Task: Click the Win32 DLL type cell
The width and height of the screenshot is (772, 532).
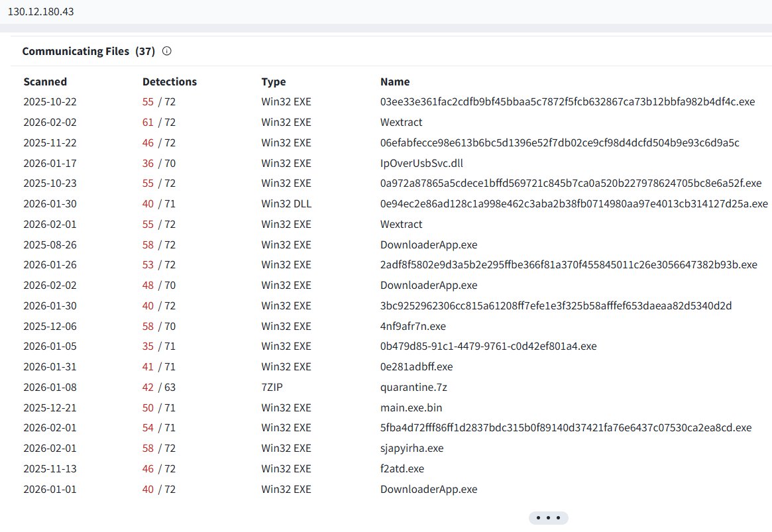Action: tap(286, 204)
